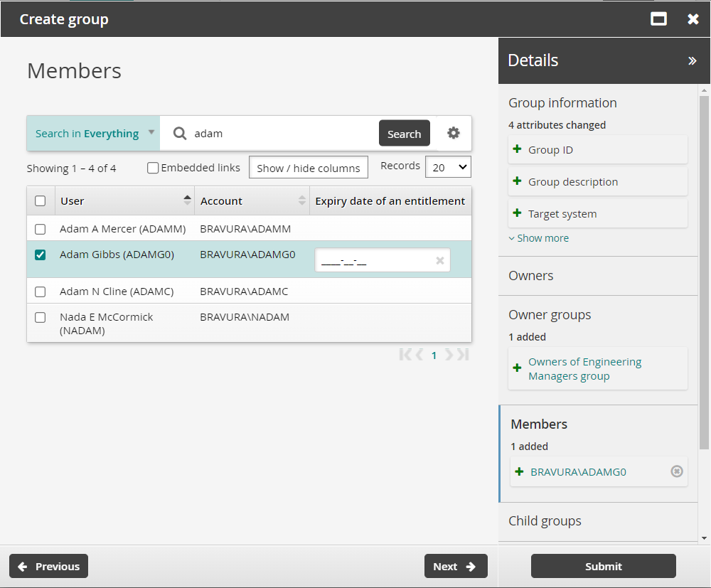Open the Records per page dropdown

coord(448,167)
